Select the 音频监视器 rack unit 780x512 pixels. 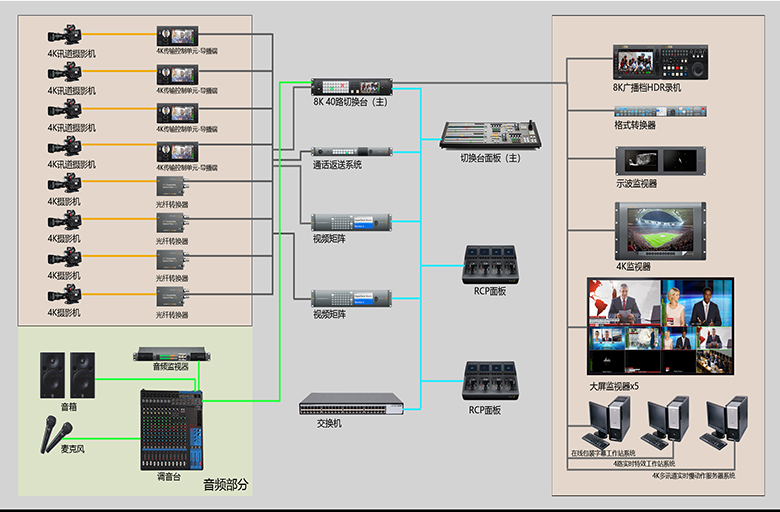click(173, 354)
